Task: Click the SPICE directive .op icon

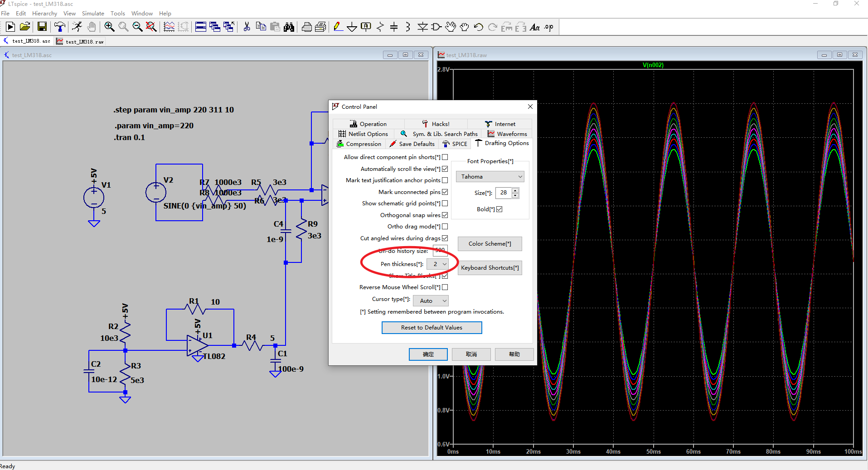Action: pyautogui.click(x=549, y=27)
